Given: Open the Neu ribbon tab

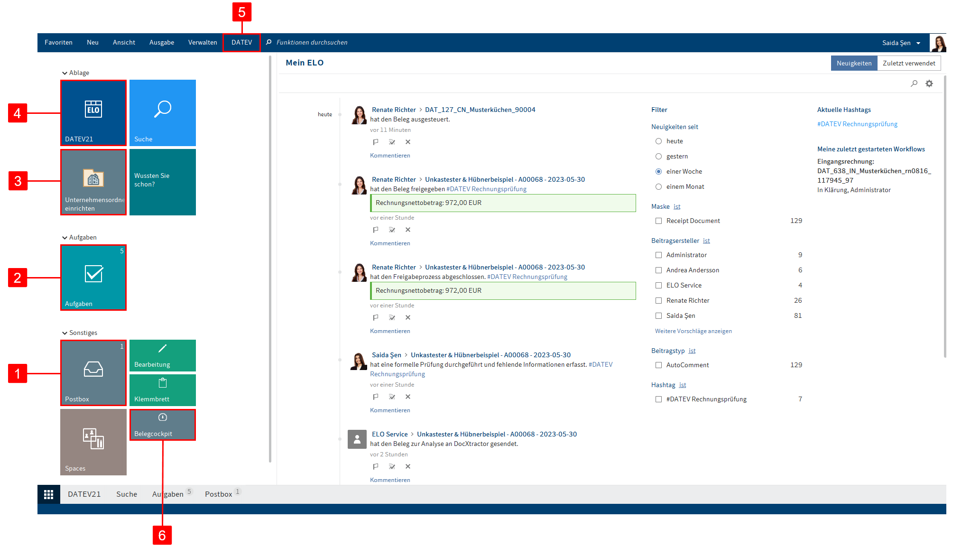Looking at the screenshot, I should [x=92, y=42].
